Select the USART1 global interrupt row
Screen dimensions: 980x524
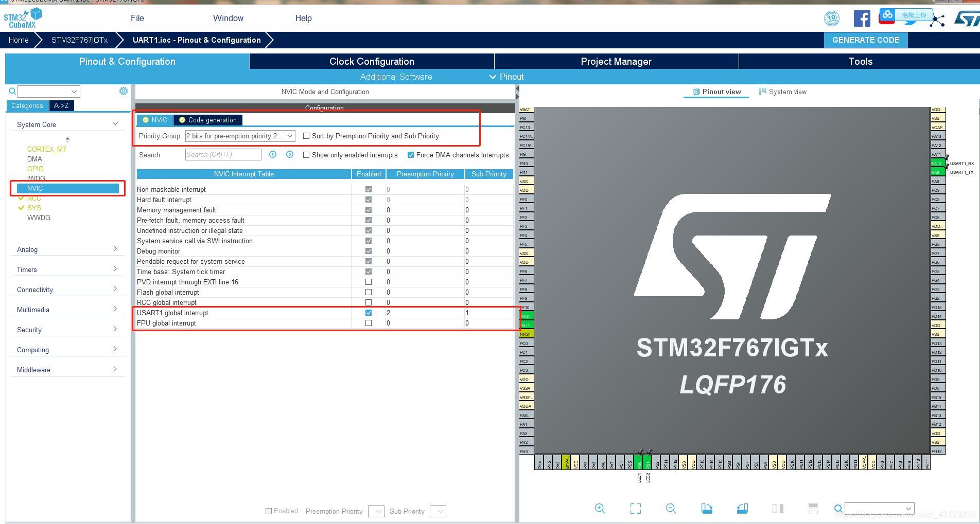tap(324, 313)
